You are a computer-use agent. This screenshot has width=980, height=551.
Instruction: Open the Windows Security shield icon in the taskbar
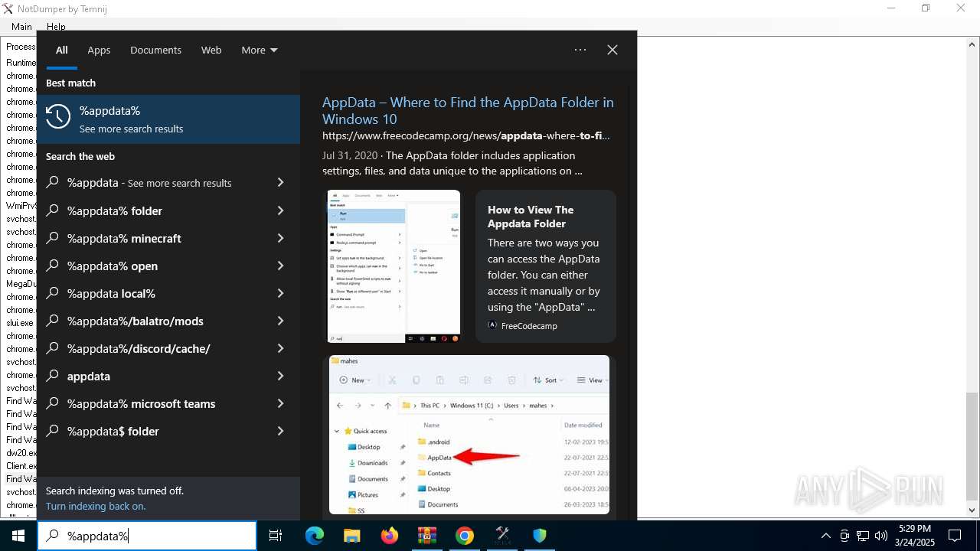click(540, 536)
